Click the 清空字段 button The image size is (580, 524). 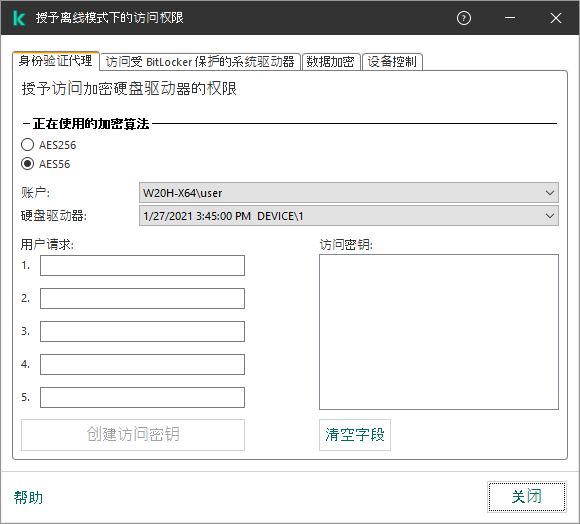click(355, 435)
